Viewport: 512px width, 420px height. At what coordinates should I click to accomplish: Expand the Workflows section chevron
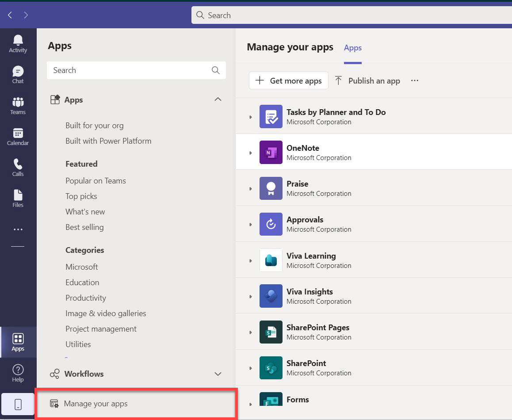pyautogui.click(x=218, y=374)
